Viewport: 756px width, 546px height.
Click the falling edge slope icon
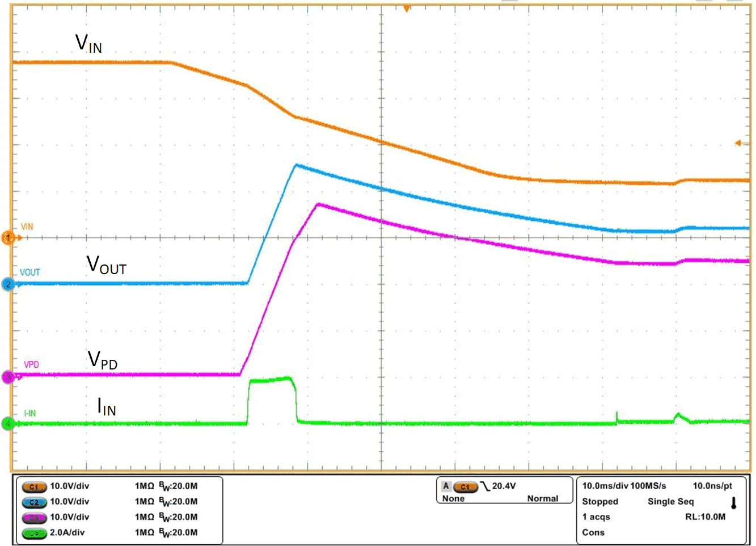pyautogui.click(x=485, y=486)
